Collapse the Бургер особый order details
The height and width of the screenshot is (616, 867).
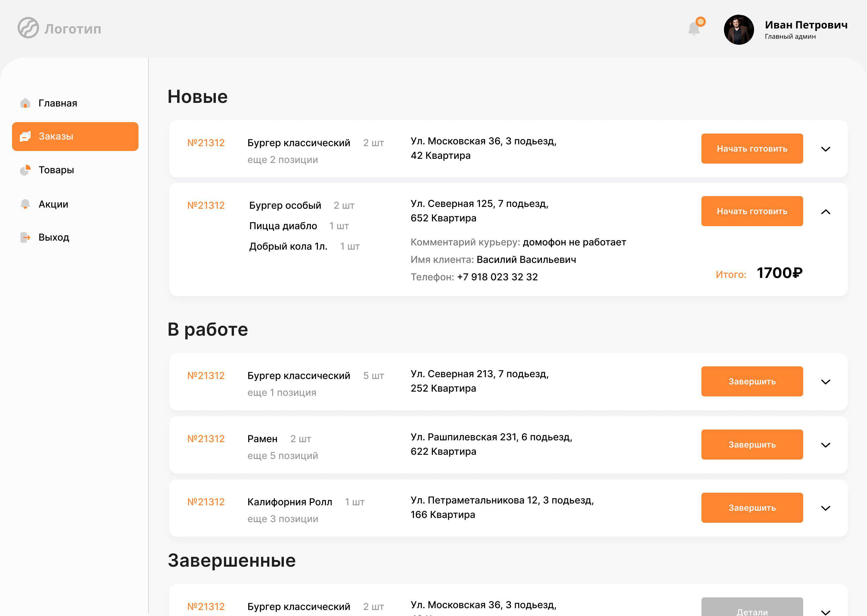[x=825, y=212]
